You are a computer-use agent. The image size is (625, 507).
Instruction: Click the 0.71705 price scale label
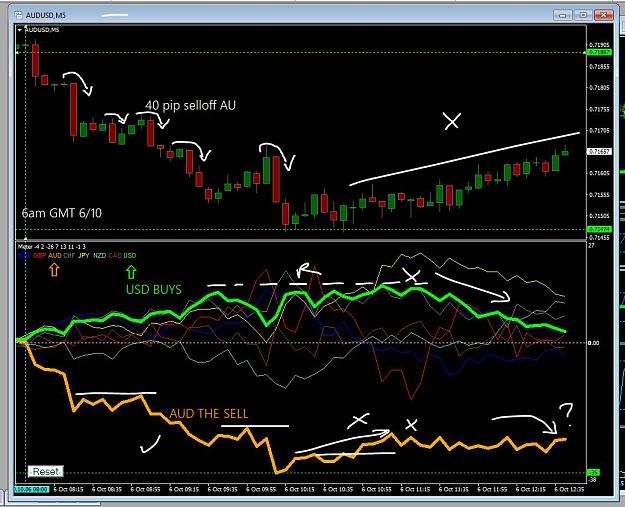599,130
